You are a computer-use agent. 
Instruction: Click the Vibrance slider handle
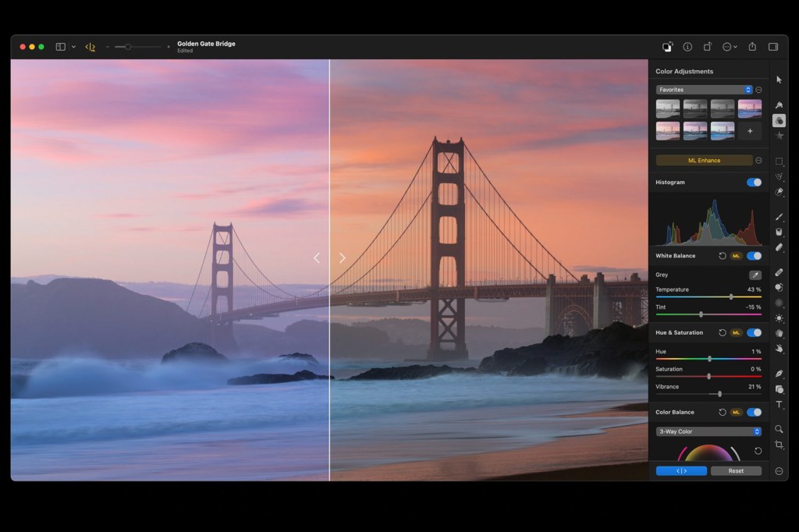point(720,393)
